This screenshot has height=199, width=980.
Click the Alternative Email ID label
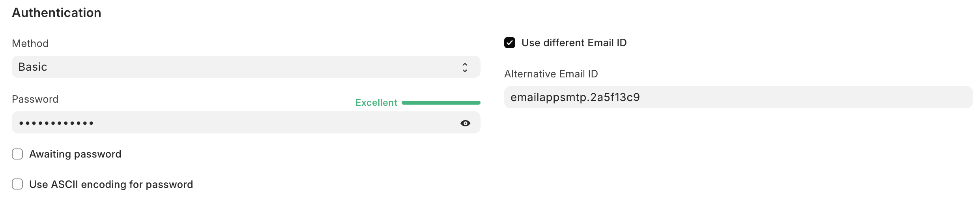tap(551, 74)
